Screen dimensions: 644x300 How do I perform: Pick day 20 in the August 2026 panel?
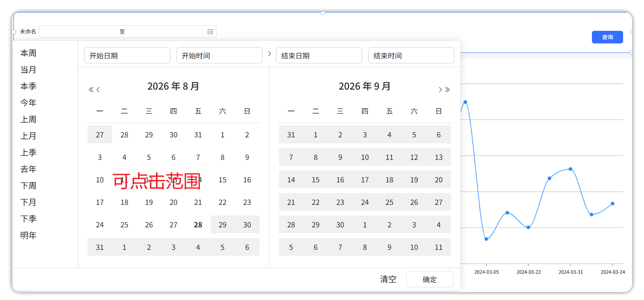tap(174, 202)
